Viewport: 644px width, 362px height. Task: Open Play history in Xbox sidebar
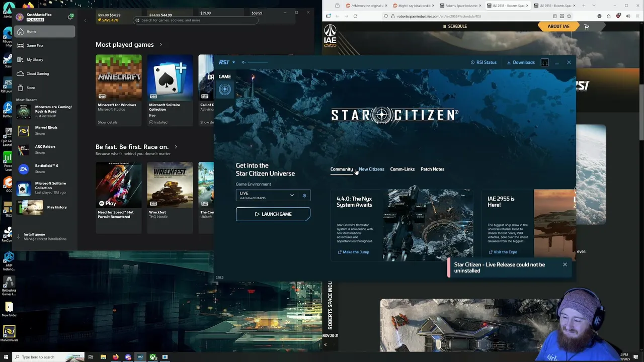point(45,207)
